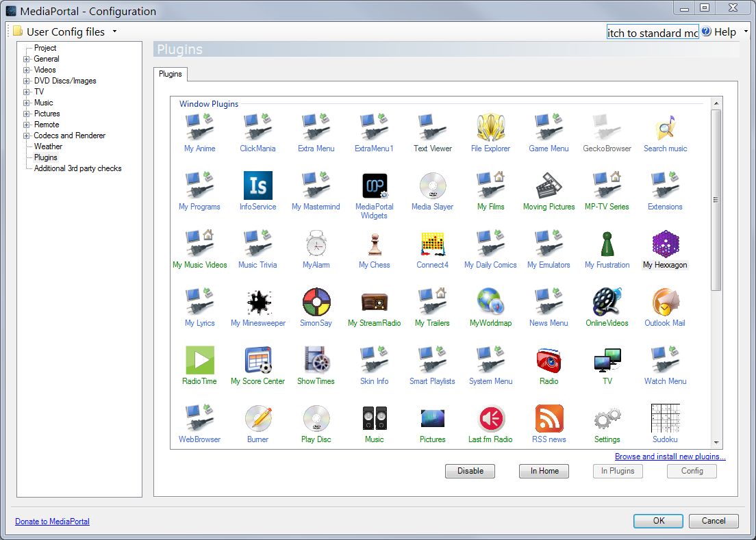The width and height of the screenshot is (756, 540).
Task: Open Additional 3rd party checks item
Action: click(x=77, y=168)
